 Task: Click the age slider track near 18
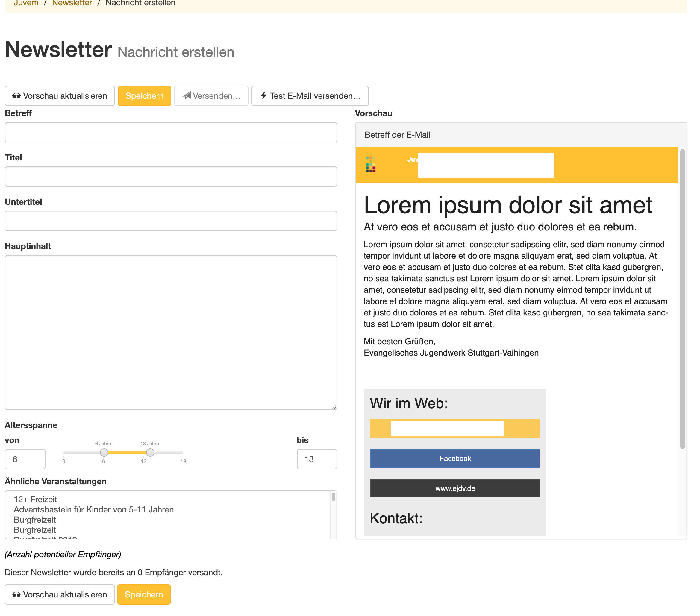tap(181, 453)
